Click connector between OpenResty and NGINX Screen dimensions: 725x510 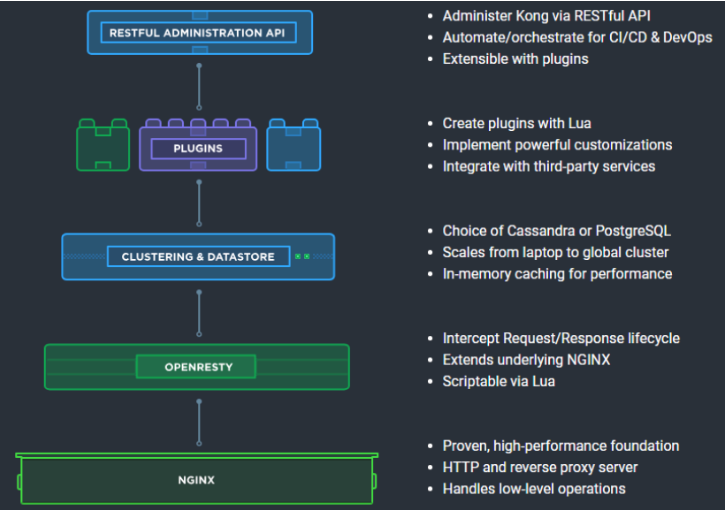coord(199,420)
